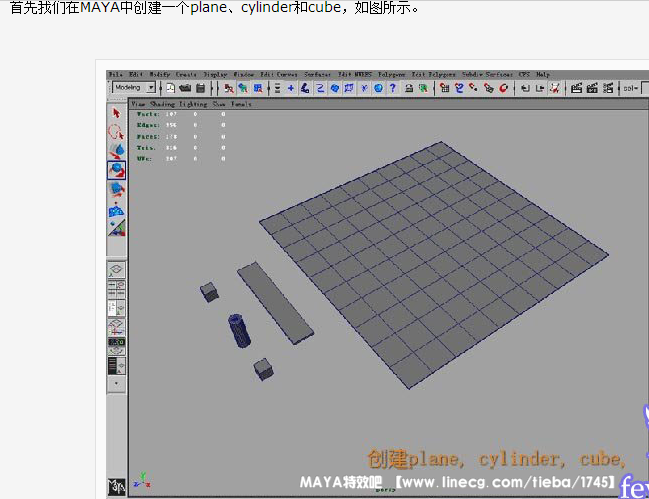Click the IPR render clapboard icon
This screenshot has width=649, height=499.
pyautogui.click(x=592, y=88)
